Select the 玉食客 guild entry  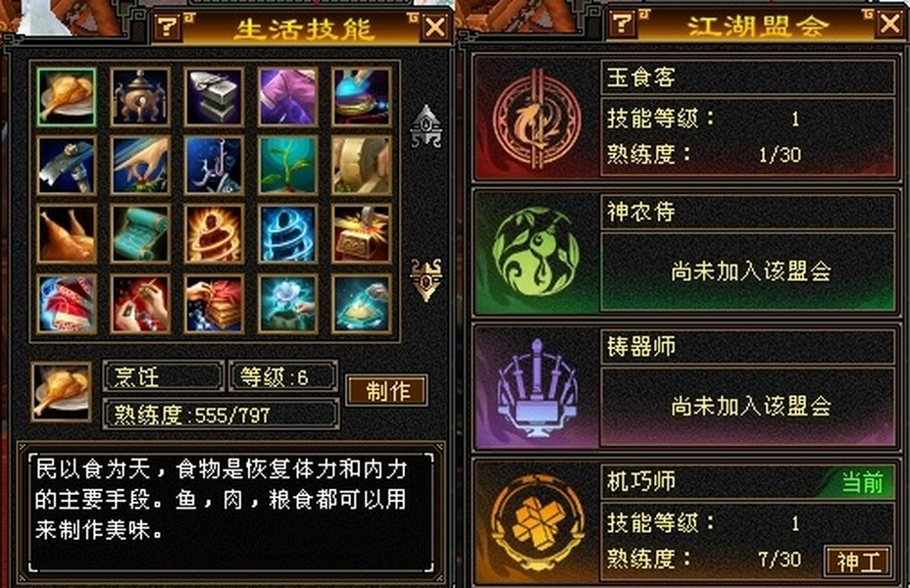click(685, 119)
